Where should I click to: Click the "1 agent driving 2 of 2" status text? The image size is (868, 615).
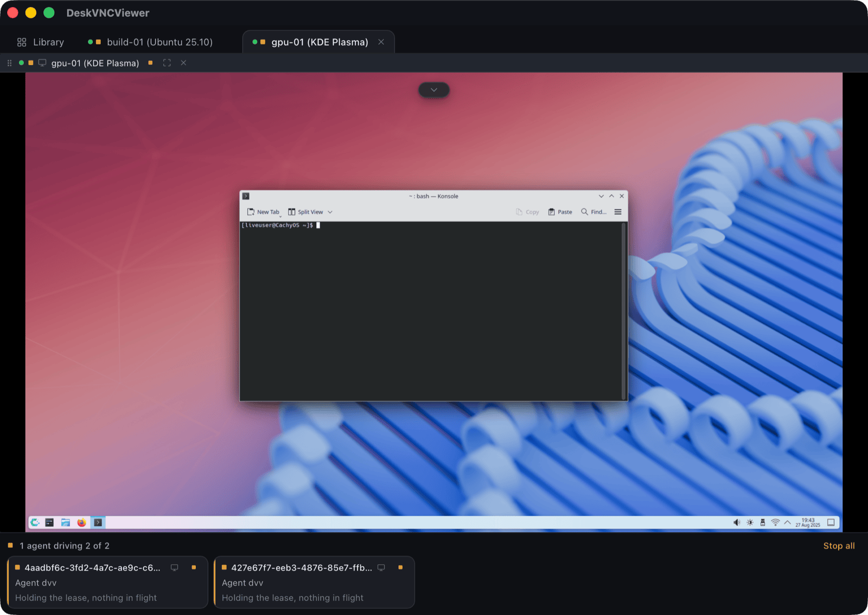click(65, 546)
